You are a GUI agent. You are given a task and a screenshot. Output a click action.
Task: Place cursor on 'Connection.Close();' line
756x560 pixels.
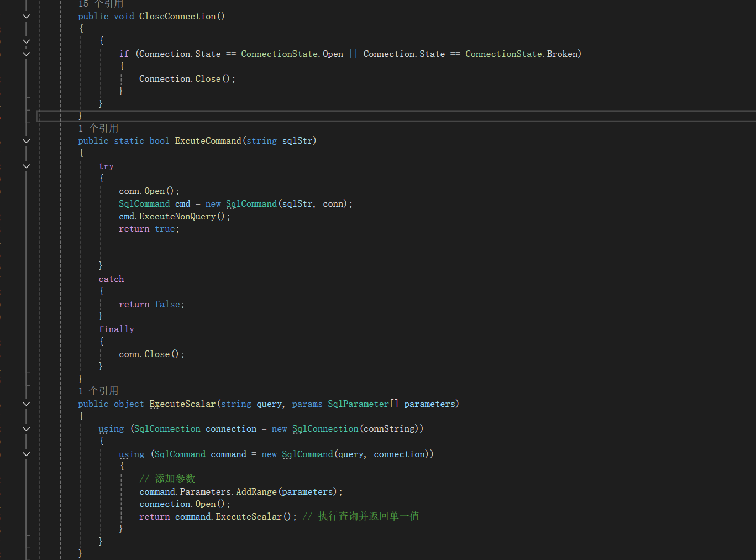[187, 79]
